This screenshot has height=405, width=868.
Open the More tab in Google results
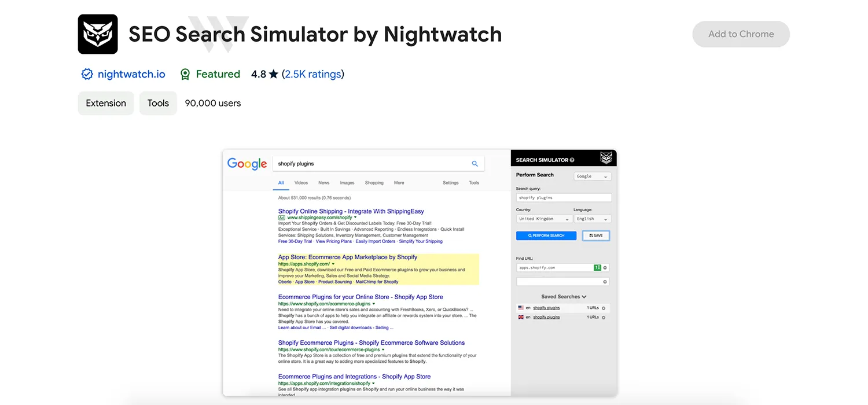(x=399, y=183)
